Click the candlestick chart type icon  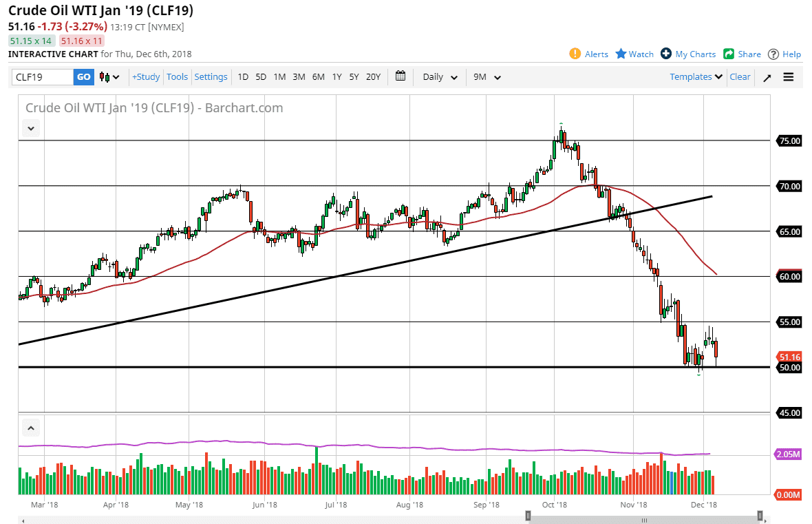[x=103, y=76]
